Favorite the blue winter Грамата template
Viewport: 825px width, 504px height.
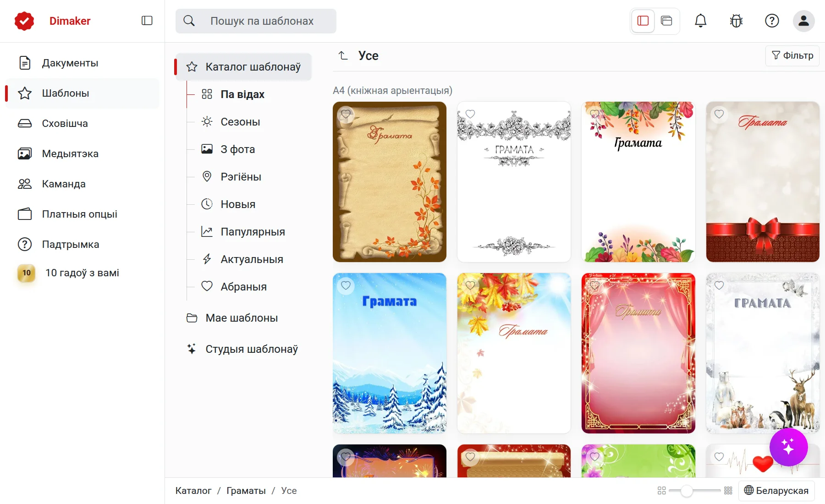pyautogui.click(x=346, y=285)
